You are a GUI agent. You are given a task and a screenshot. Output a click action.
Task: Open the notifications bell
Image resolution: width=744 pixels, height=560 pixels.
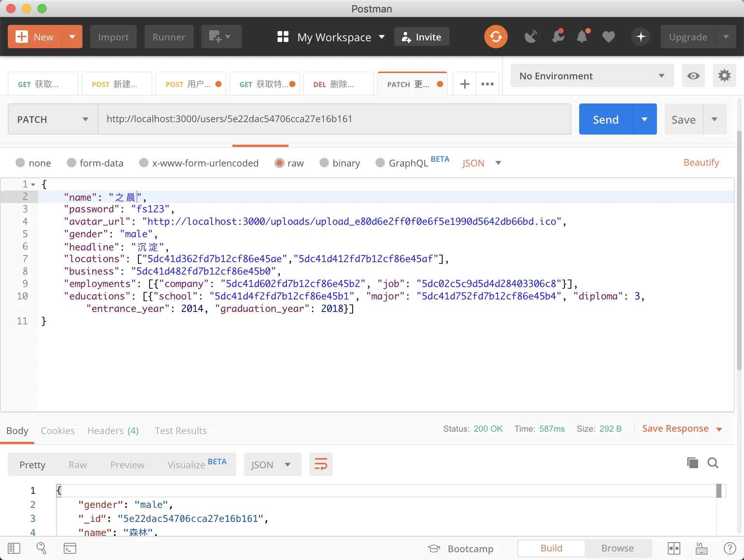click(583, 37)
